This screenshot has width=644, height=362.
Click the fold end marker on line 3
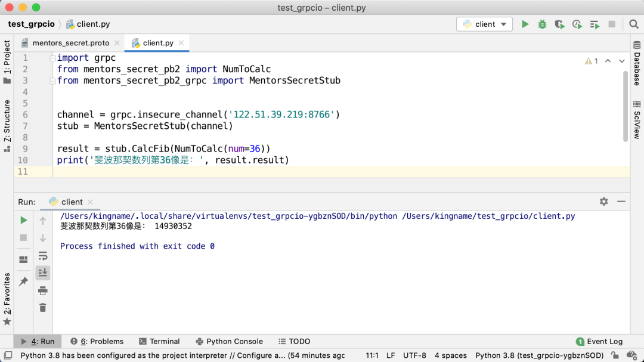[52, 81]
